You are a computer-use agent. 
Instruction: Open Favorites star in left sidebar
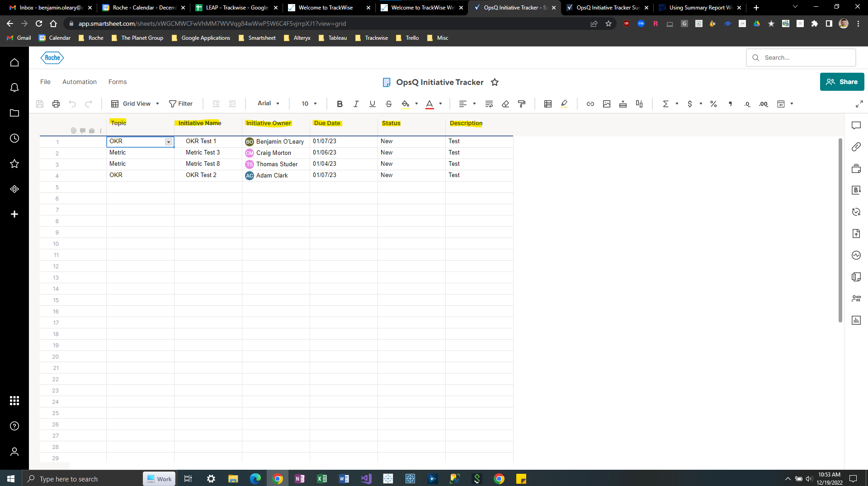[14, 164]
